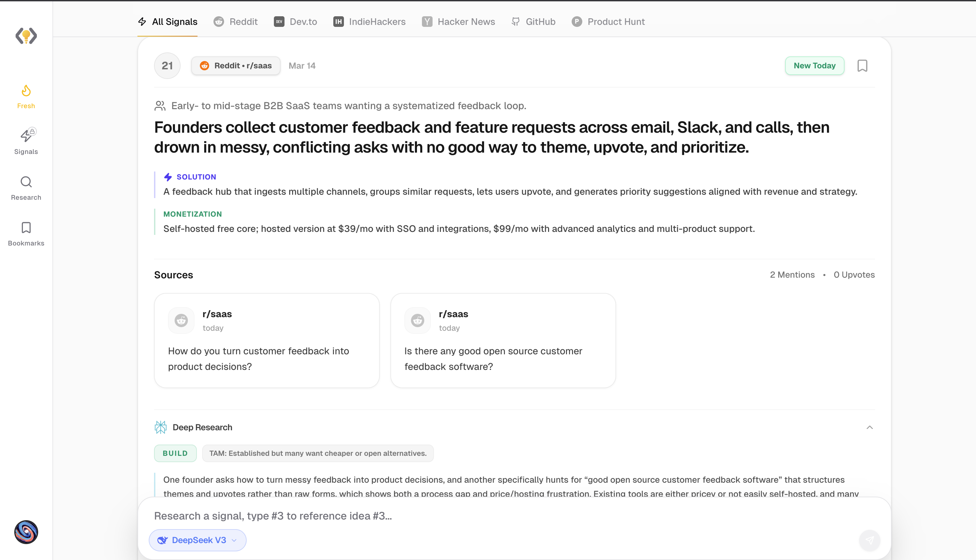Open the open source feedback software source card

503,340
